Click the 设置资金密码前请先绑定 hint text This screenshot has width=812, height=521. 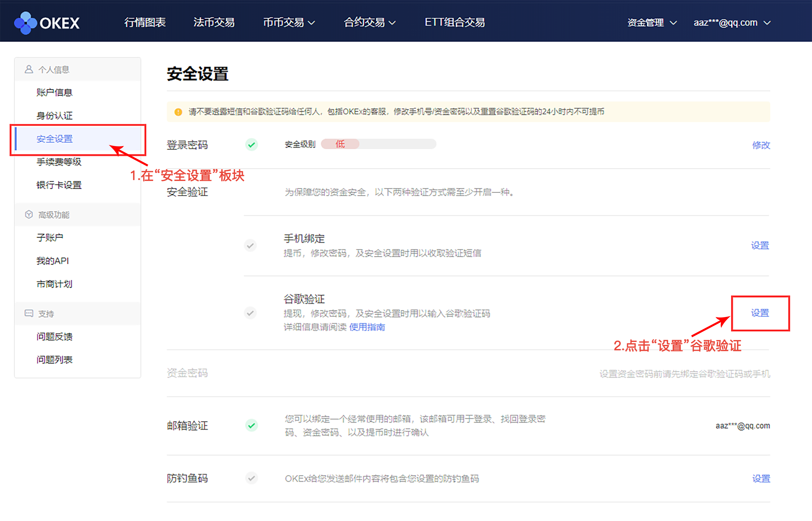[x=685, y=374]
